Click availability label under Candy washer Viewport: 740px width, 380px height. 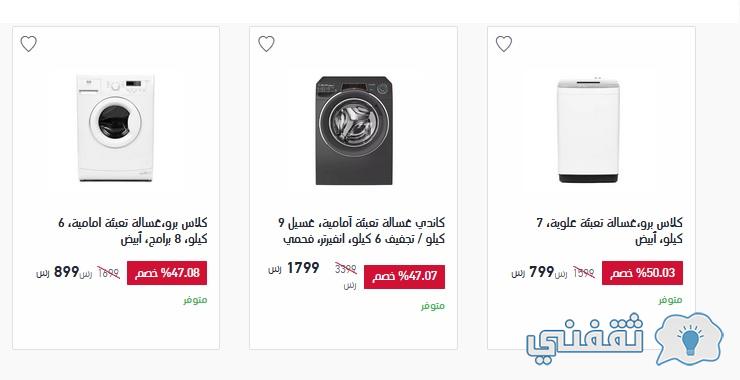coord(433,306)
